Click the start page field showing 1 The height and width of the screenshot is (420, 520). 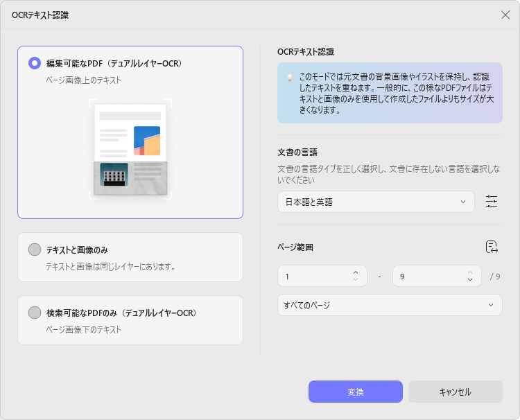click(322, 276)
